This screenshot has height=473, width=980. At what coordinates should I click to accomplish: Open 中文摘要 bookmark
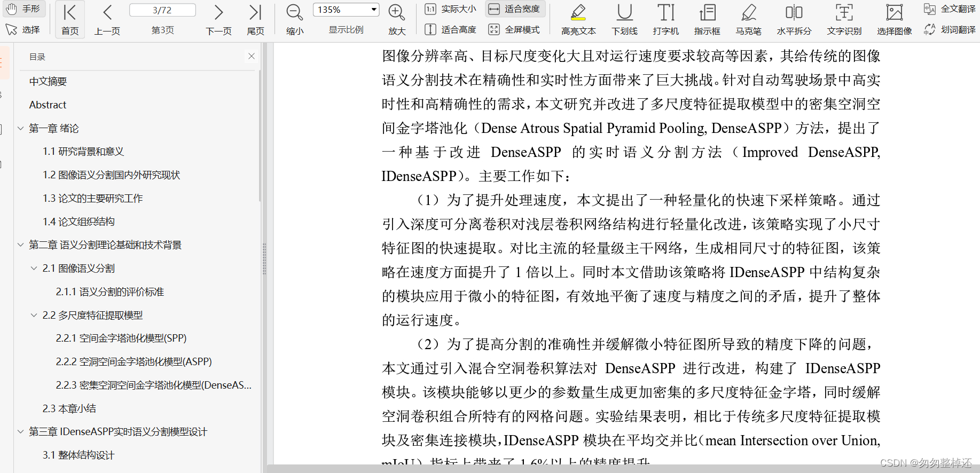click(x=48, y=81)
